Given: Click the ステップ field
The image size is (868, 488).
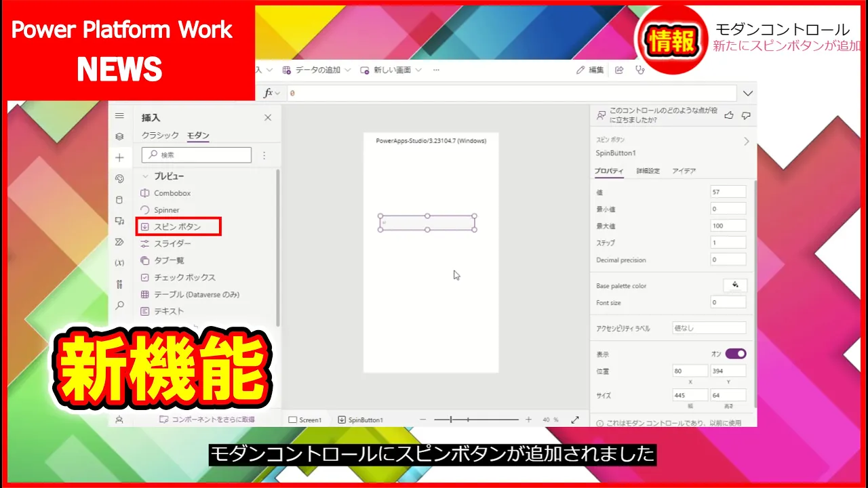Looking at the screenshot, I should [728, 243].
